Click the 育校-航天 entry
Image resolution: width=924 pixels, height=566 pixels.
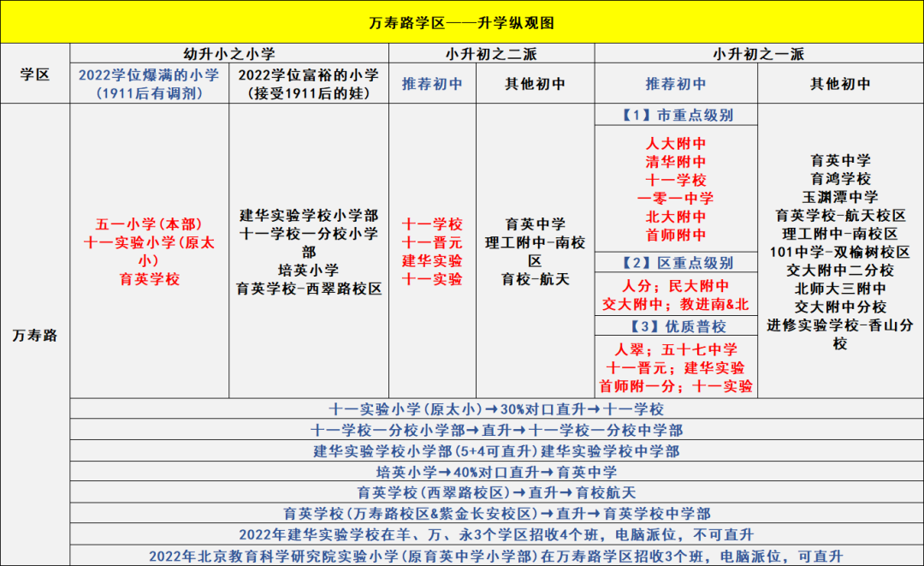(x=535, y=279)
